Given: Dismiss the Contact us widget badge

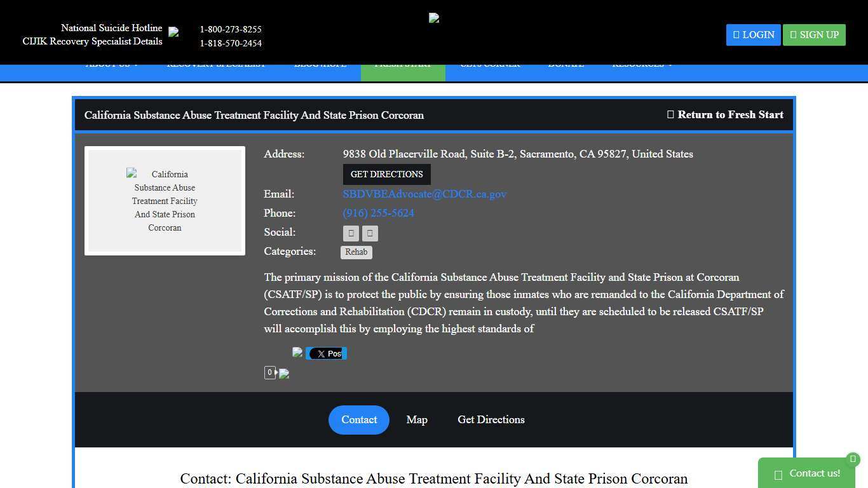Looking at the screenshot, I should tap(853, 459).
